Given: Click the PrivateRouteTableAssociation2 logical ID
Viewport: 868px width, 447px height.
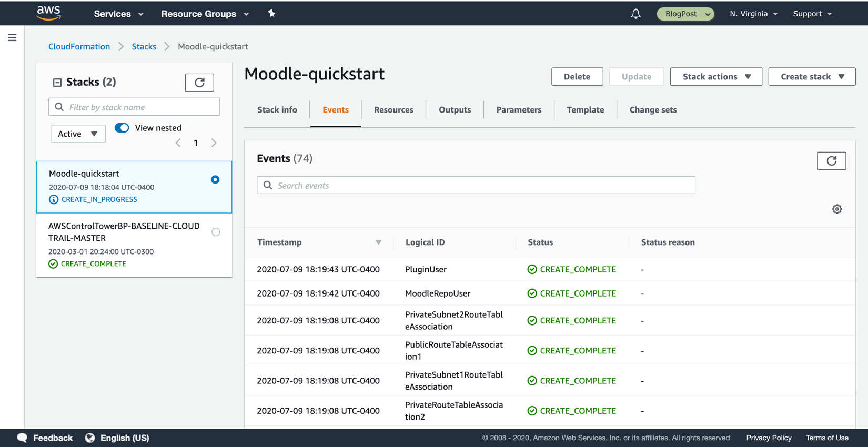Looking at the screenshot, I should 454,411.
